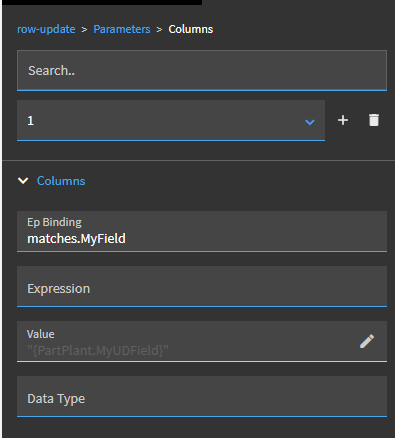This screenshot has width=395, height=438.
Task: Go to row-update breadcrumb link
Action: [46, 29]
